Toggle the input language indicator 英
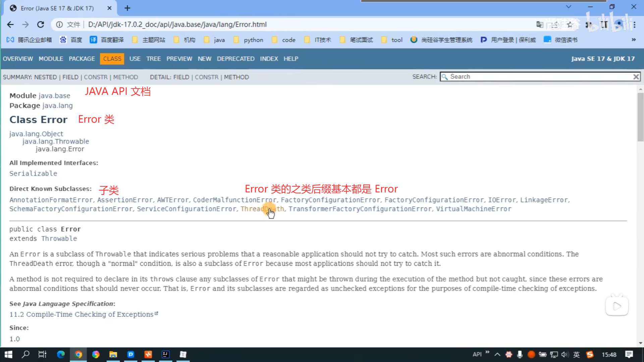 (576, 354)
